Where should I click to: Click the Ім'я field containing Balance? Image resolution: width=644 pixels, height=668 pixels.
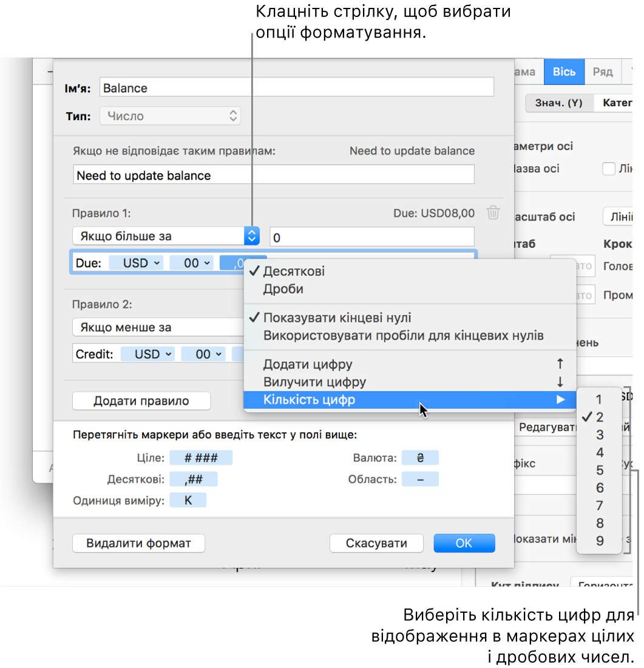pos(297,88)
